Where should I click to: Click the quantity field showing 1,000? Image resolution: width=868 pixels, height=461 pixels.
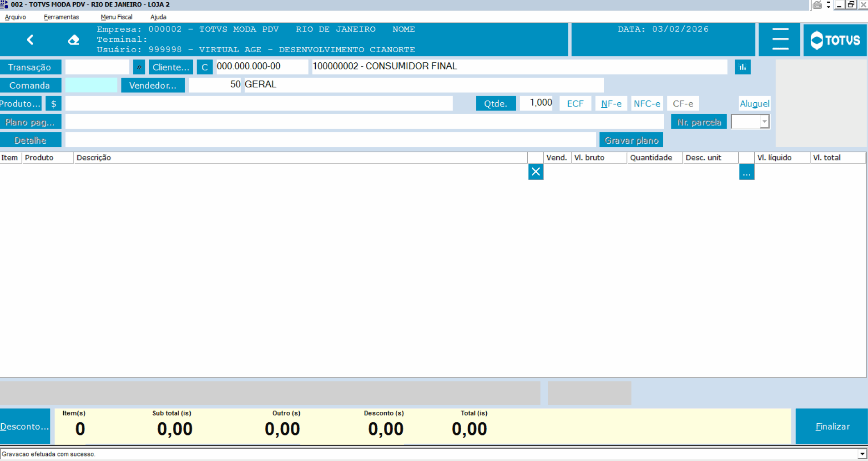pos(537,103)
